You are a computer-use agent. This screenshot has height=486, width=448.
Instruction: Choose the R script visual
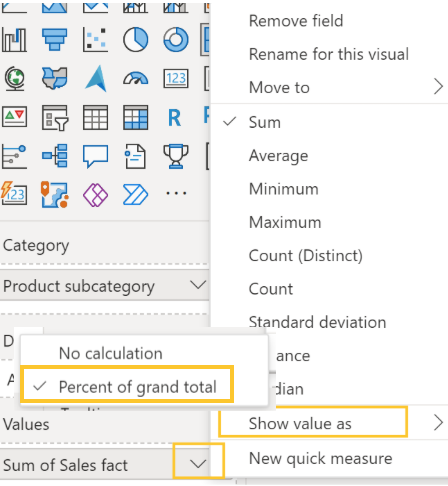tap(175, 117)
